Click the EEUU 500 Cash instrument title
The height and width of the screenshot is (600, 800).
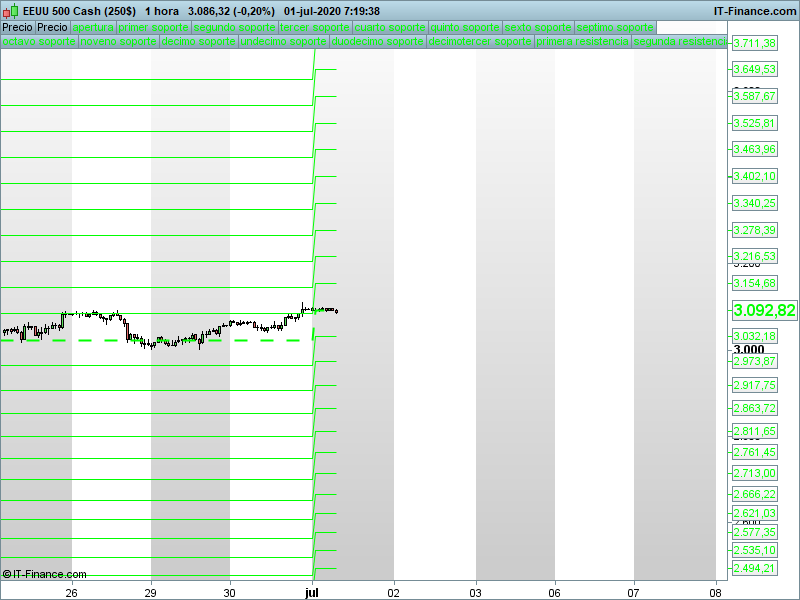[79, 11]
